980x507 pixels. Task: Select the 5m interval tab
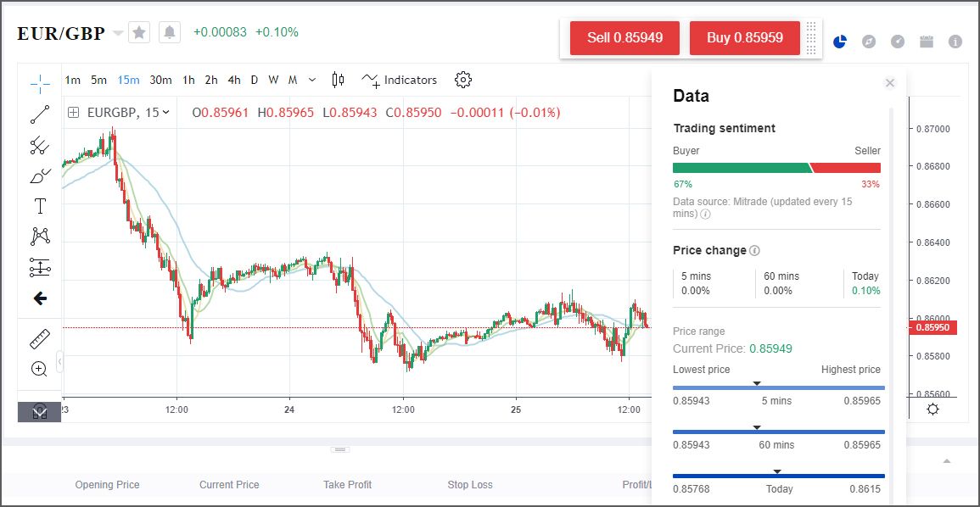[x=98, y=80]
